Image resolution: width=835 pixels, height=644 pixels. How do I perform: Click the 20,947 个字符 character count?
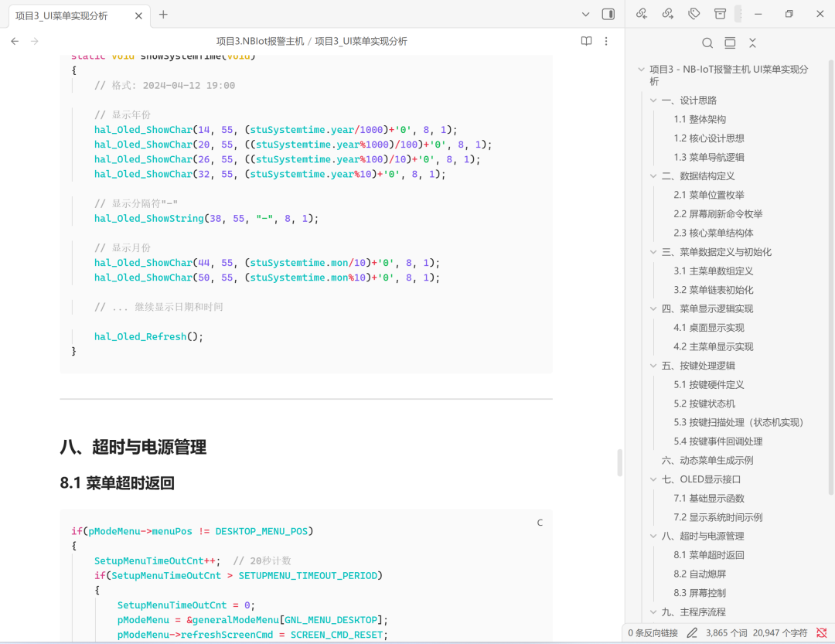[x=780, y=633]
